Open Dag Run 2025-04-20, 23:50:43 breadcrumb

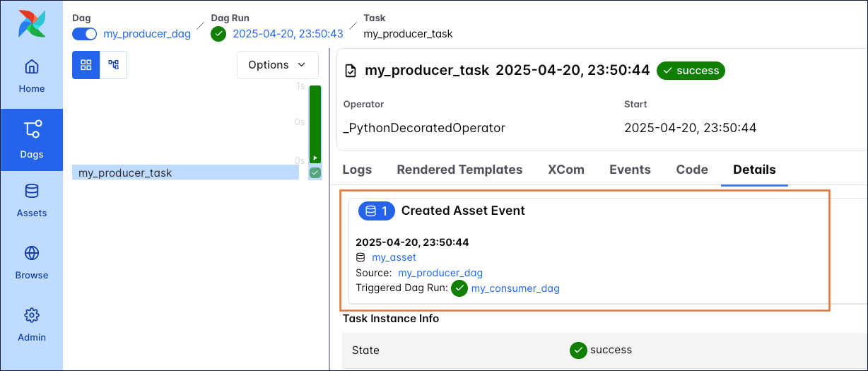point(288,34)
